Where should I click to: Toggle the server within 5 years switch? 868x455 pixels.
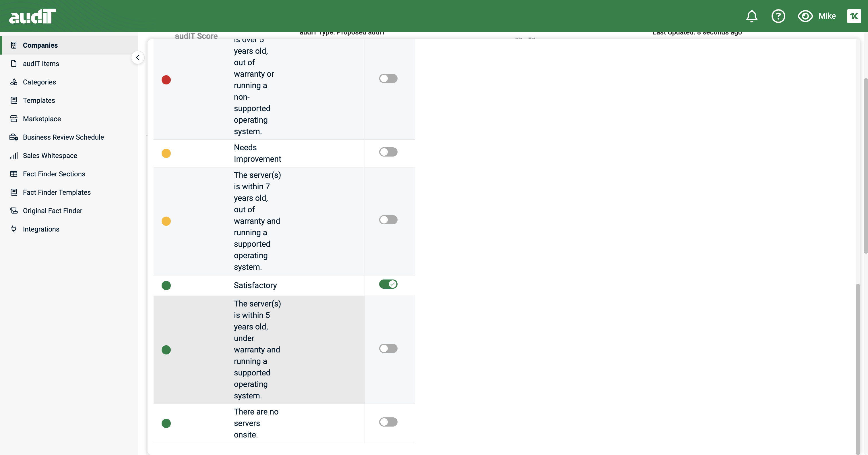click(x=388, y=348)
